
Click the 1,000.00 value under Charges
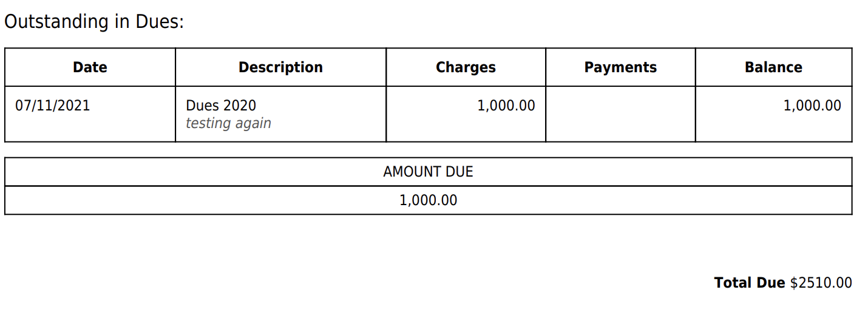point(506,106)
